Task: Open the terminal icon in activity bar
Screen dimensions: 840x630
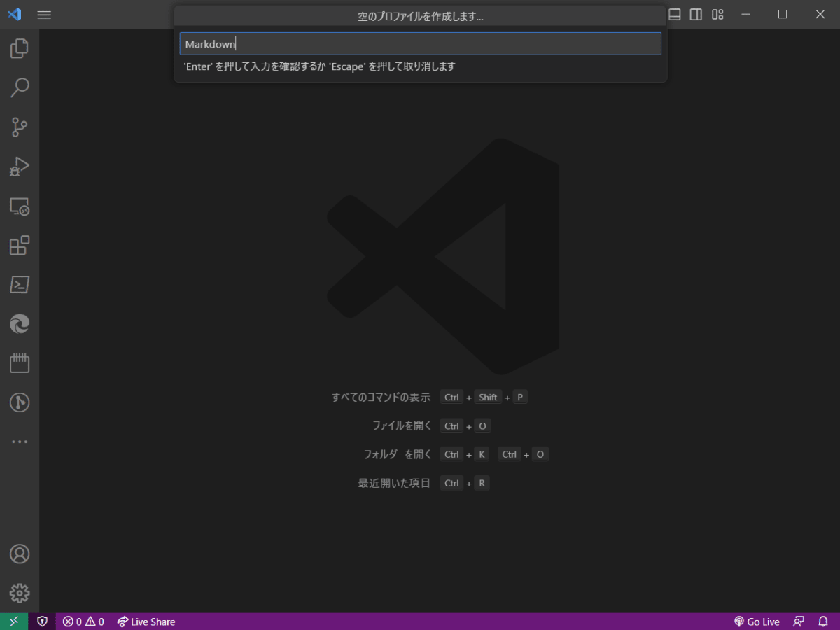Action: coord(20,284)
